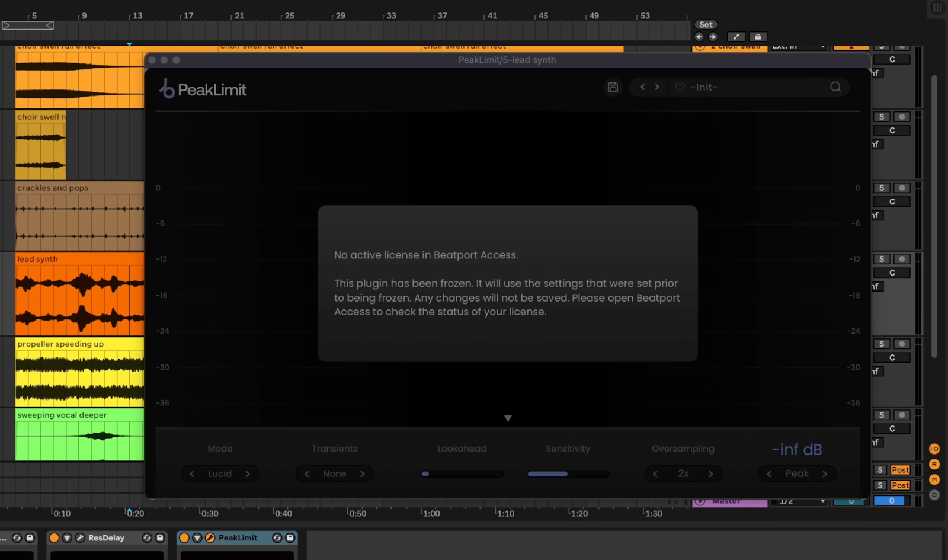This screenshot has width=948, height=560.
Task: Solo the sweeping vocal deeper track
Action: click(x=882, y=415)
